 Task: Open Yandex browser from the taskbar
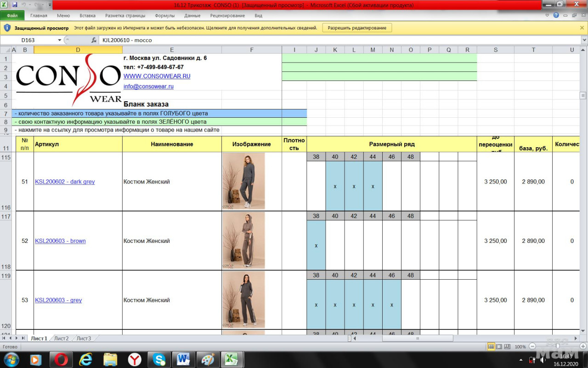coord(134,359)
